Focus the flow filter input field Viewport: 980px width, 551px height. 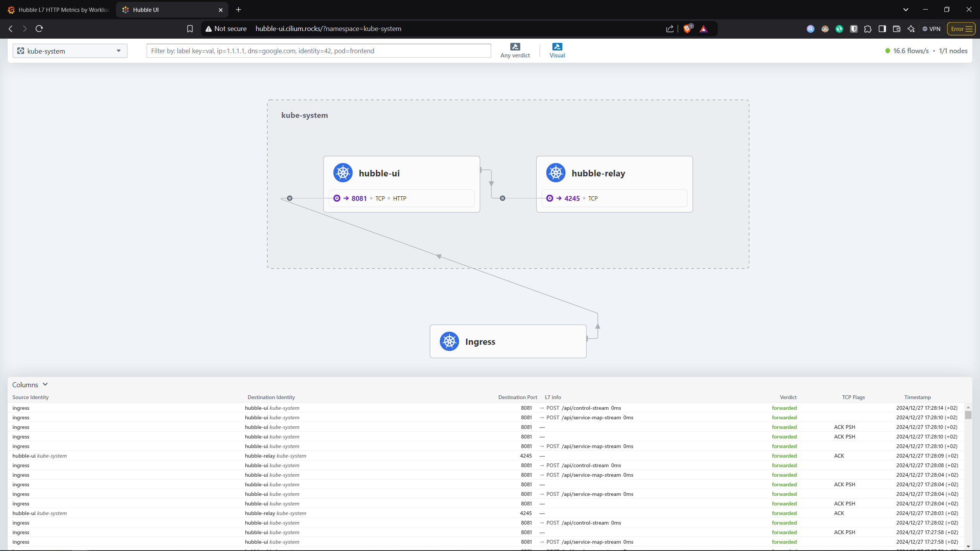click(318, 51)
